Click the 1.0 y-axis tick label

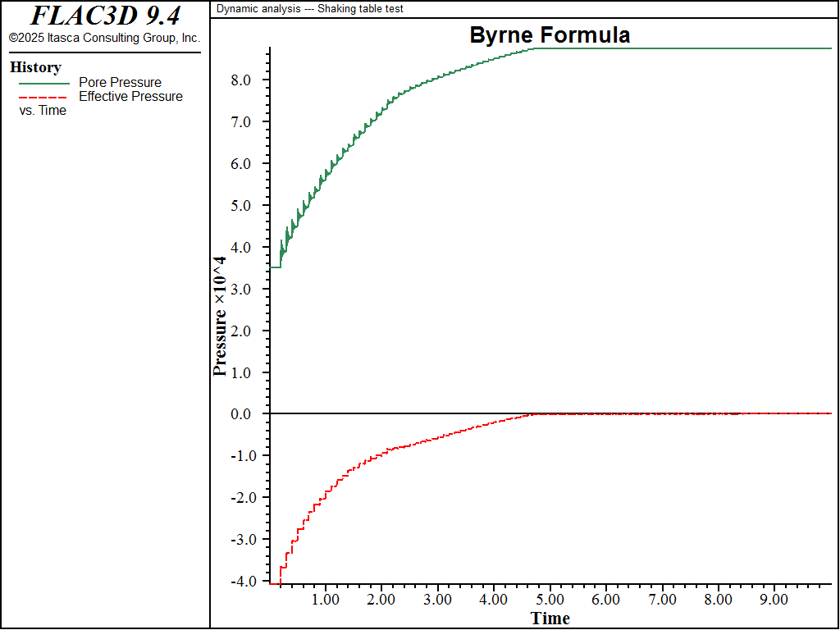click(240, 373)
